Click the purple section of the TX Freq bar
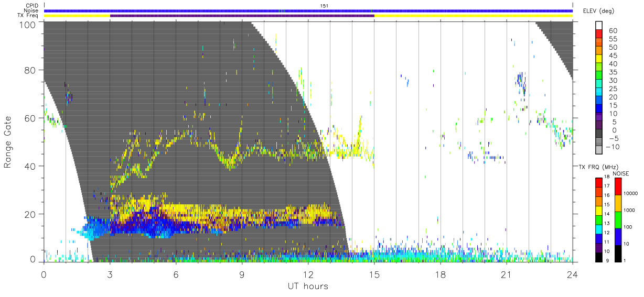The image size is (644, 297). pos(242,16)
